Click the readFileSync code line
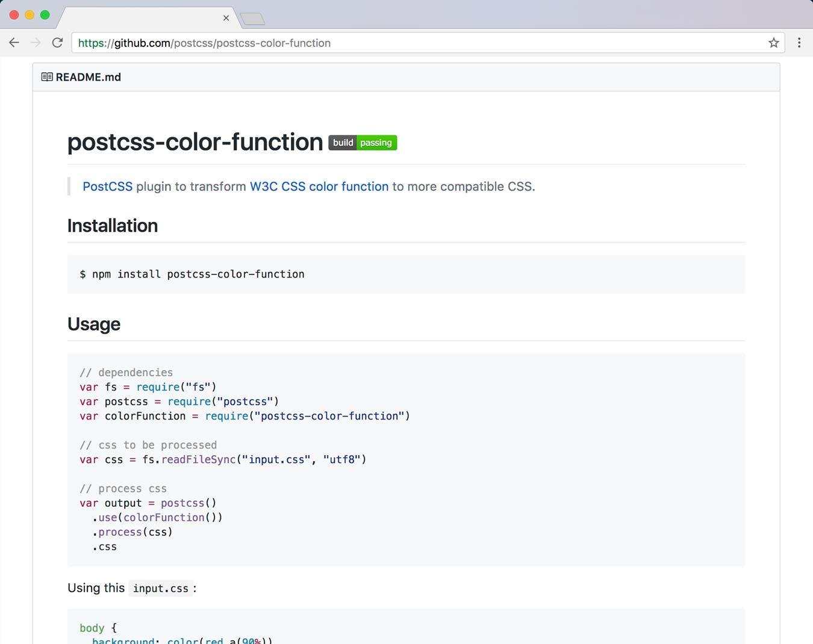Viewport: 813px width, 644px height. 223,459
